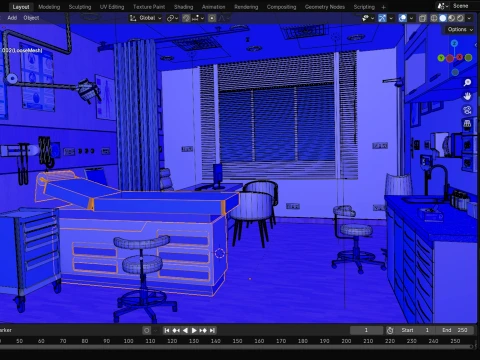Open the overlays options dropdown arrow
This screenshot has height=360, width=480.
click(x=411, y=18)
